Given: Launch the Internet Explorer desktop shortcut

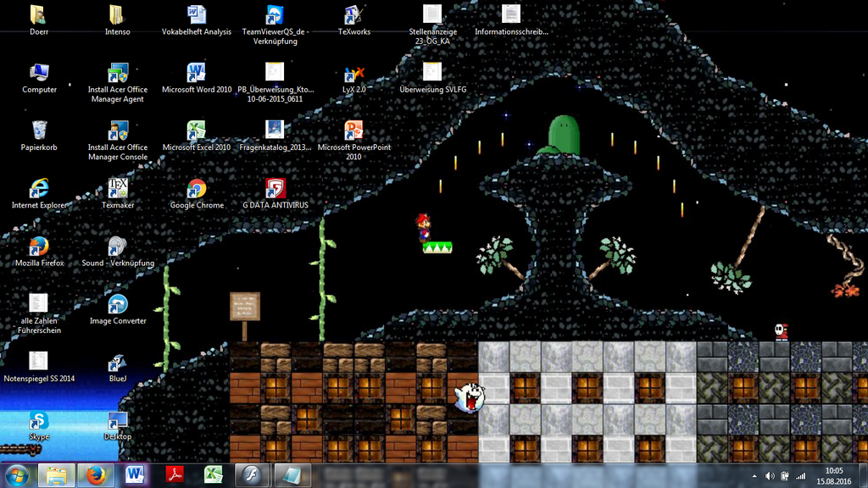Looking at the screenshot, I should click(x=39, y=188).
